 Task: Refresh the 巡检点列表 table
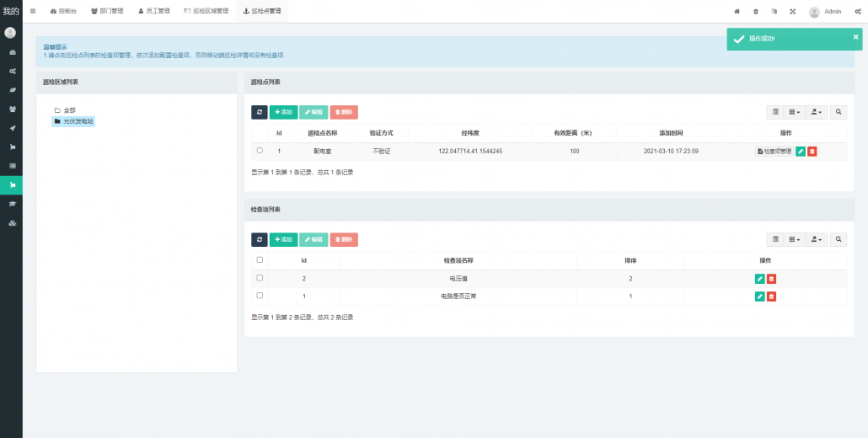[259, 112]
